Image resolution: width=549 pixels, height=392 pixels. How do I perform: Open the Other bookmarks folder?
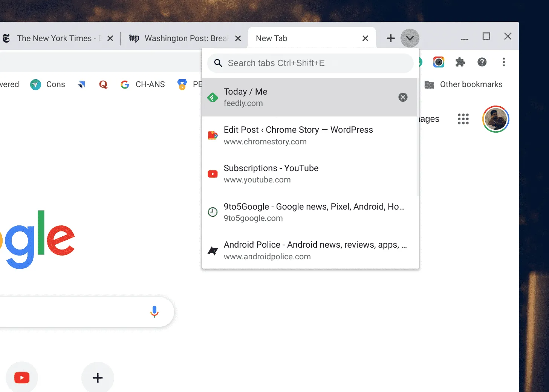[463, 84]
